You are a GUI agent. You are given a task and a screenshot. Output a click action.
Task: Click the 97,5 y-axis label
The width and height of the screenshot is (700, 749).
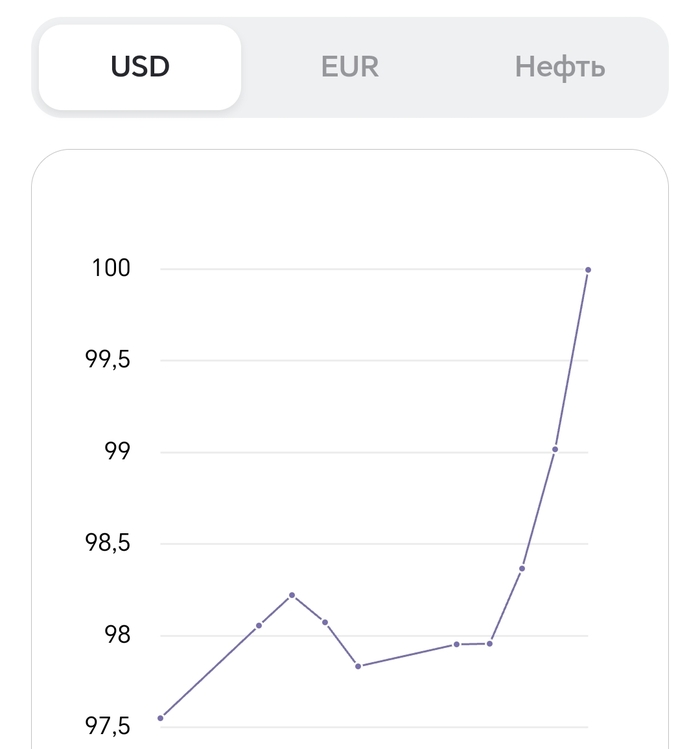[x=108, y=726]
